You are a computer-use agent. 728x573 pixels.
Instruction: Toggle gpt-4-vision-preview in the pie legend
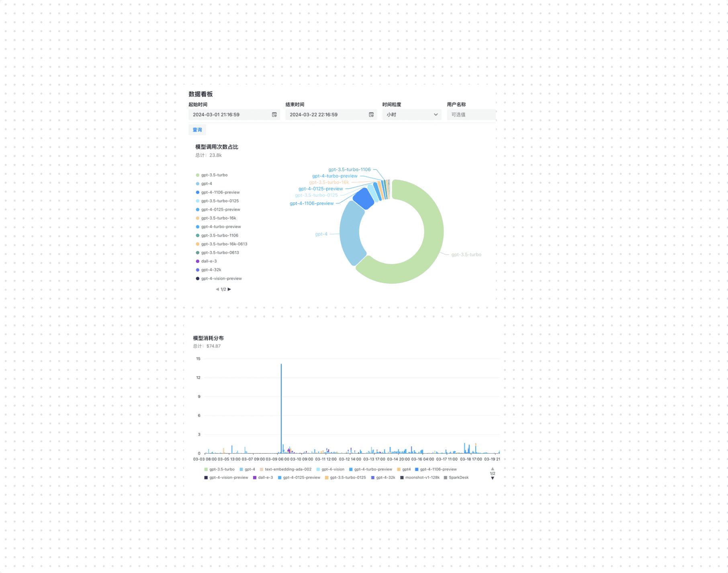[219, 279]
